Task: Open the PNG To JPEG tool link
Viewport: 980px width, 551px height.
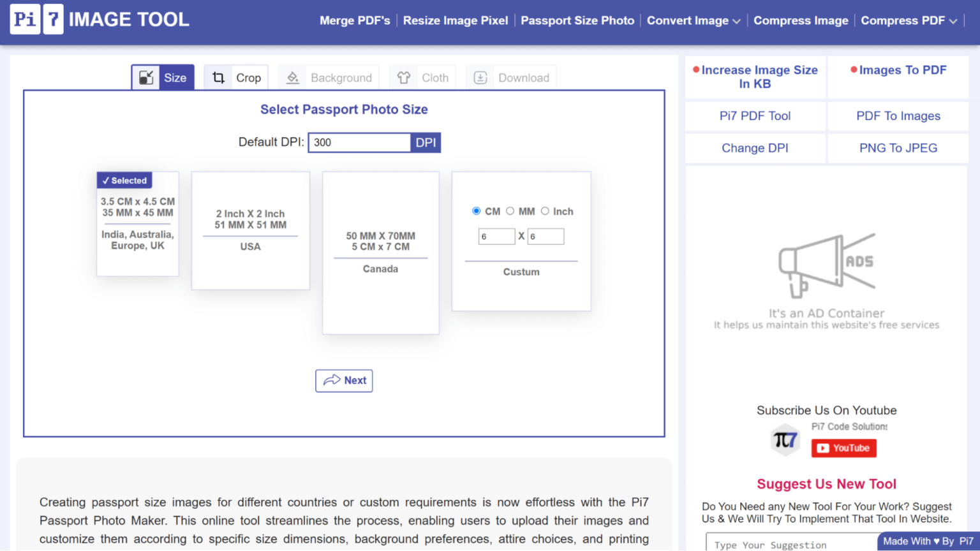Action: [898, 147]
